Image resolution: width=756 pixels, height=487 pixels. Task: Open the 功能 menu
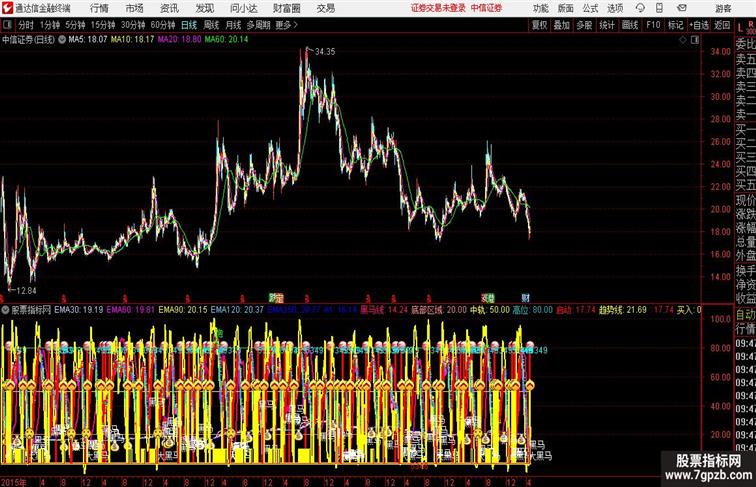click(x=540, y=8)
